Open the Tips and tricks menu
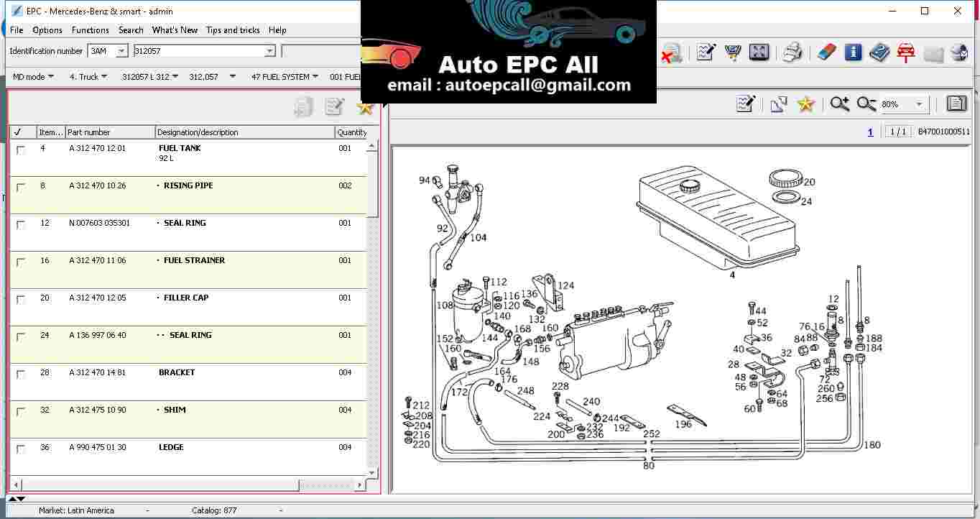Viewport: 980px width, 519px height. coord(233,30)
